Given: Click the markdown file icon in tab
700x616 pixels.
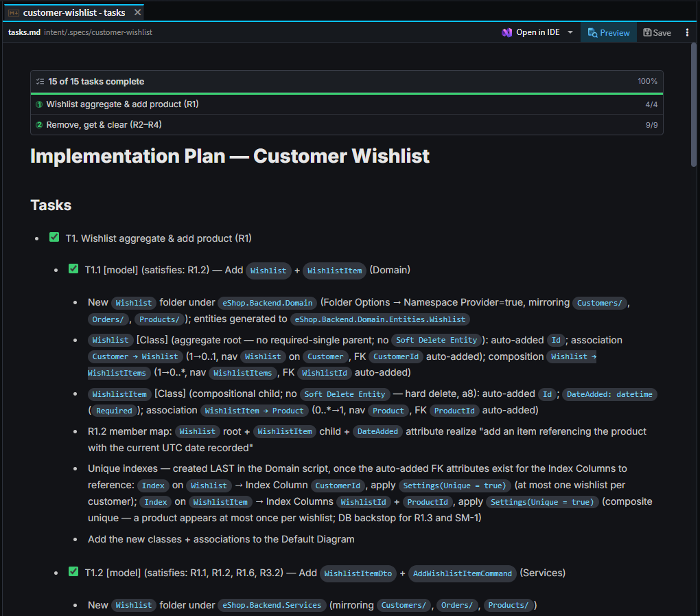Looking at the screenshot, I should [x=14, y=13].
